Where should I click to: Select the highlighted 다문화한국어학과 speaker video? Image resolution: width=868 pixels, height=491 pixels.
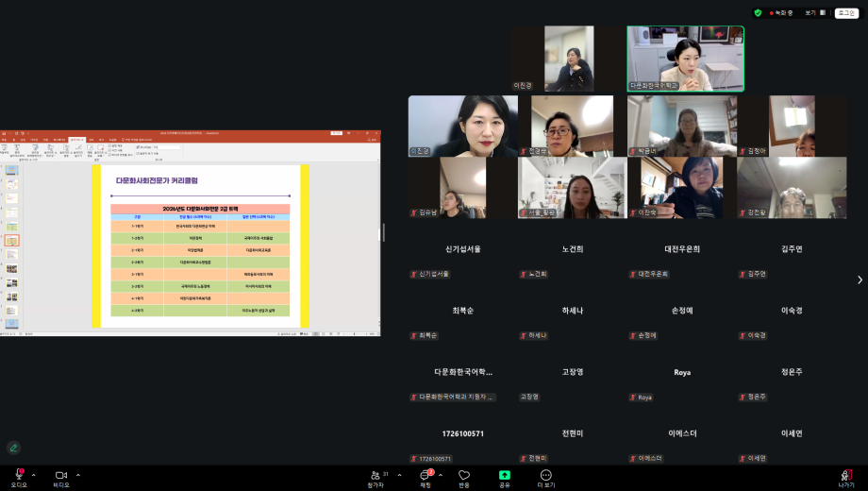[685, 59]
